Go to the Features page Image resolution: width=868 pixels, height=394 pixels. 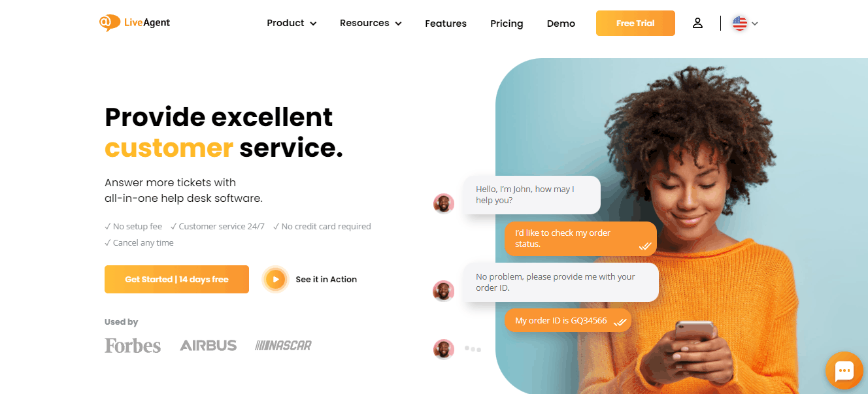(x=446, y=24)
